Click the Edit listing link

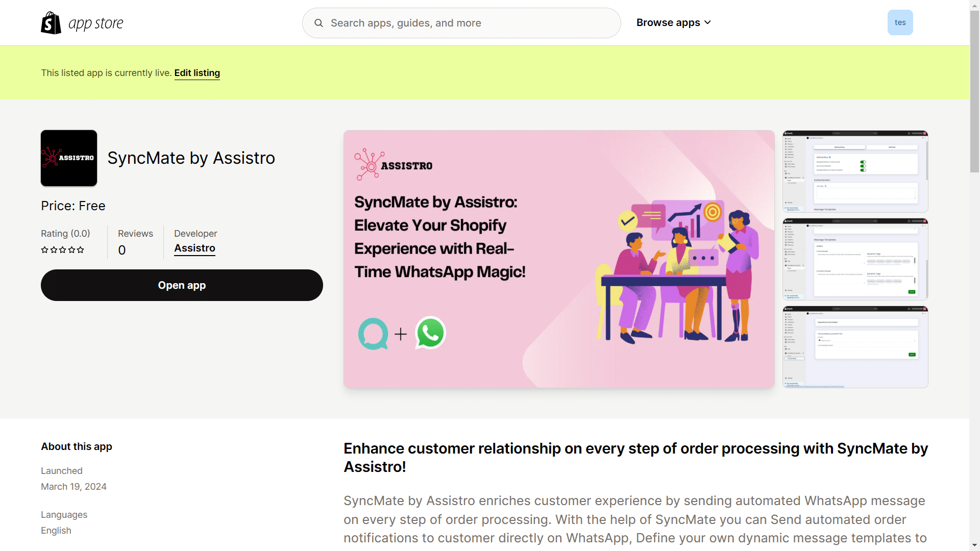point(197,73)
